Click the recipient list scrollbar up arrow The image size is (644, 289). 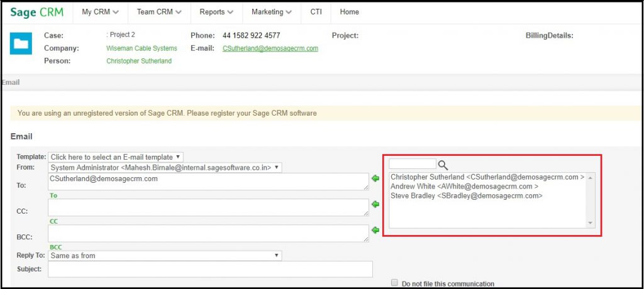pos(591,178)
